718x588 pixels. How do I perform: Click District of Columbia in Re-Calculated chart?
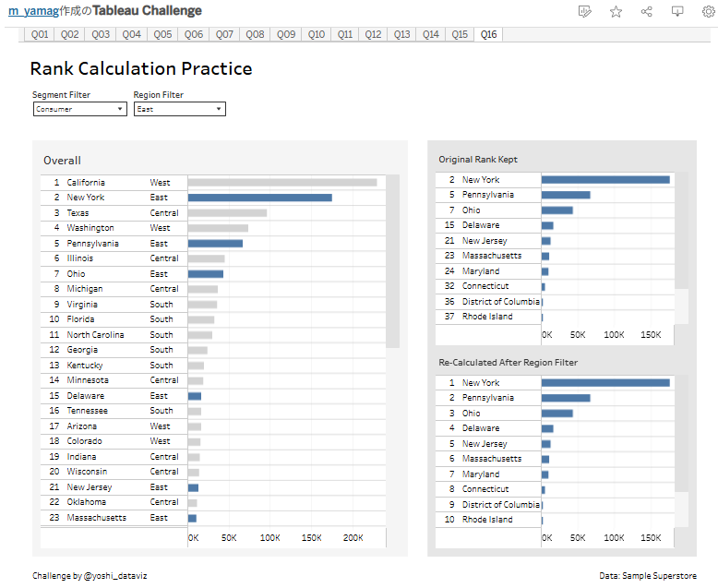501,505
